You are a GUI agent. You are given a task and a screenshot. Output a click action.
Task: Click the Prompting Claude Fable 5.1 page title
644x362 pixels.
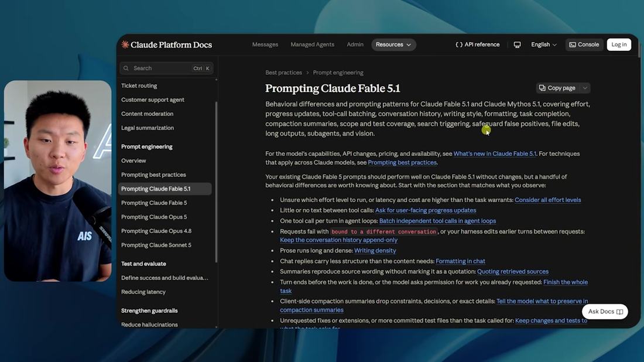(x=333, y=88)
